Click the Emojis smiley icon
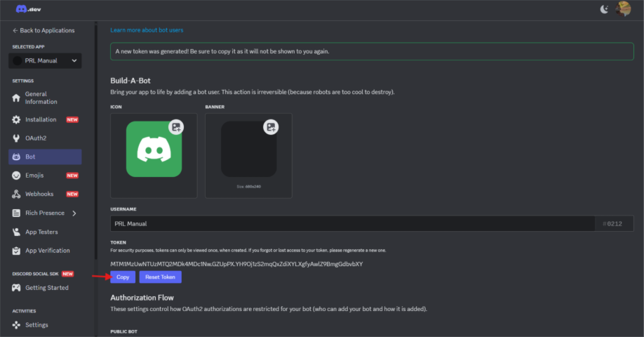The width and height of the screenshot is (644, 337). click(16, 176)
